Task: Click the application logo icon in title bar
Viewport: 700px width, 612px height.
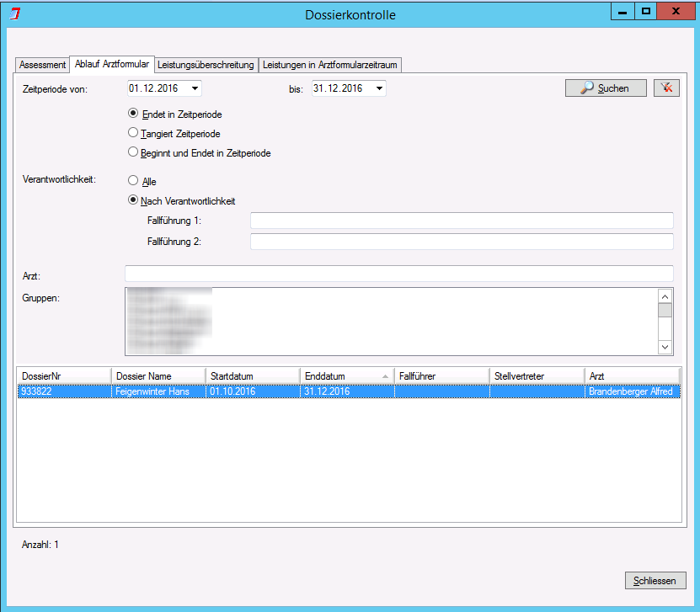Action: coord(13,14)
